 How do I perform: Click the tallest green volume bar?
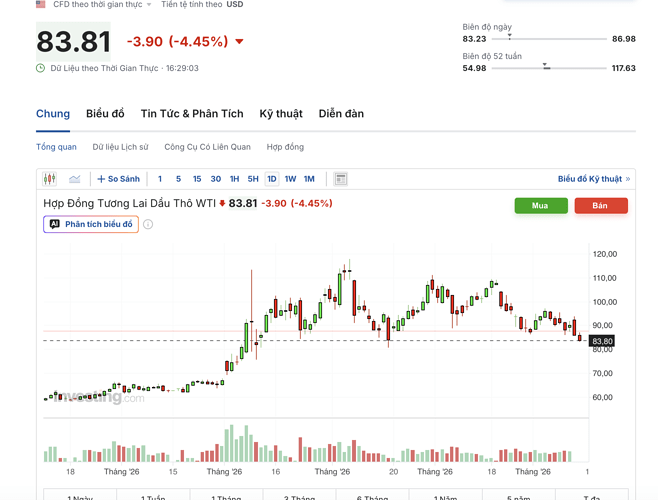[x=231, y=443]
